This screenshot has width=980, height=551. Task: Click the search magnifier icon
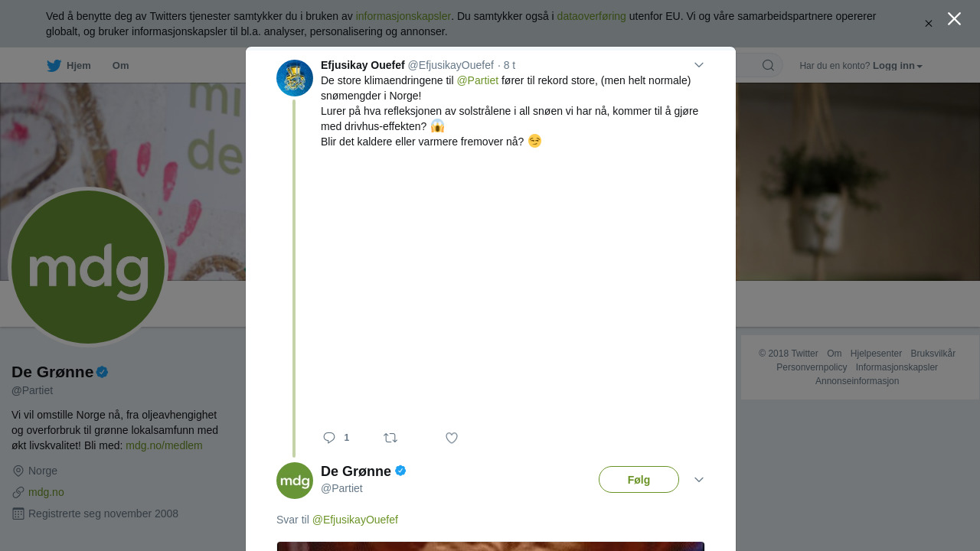point(768,65)
